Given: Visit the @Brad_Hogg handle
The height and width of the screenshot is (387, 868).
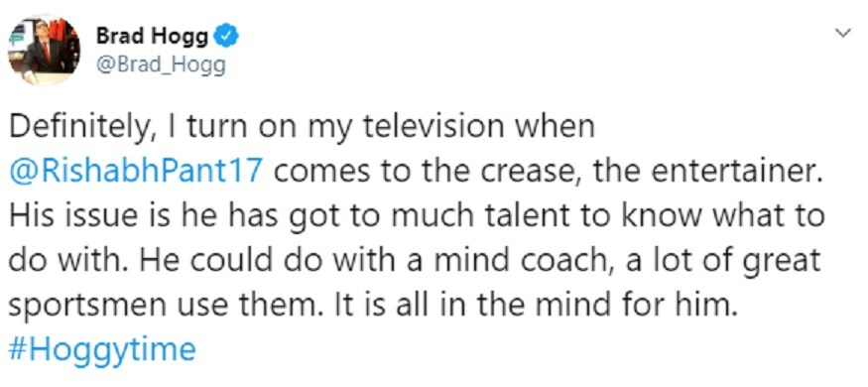Looking at the screenshot, I should coord(161,64).
